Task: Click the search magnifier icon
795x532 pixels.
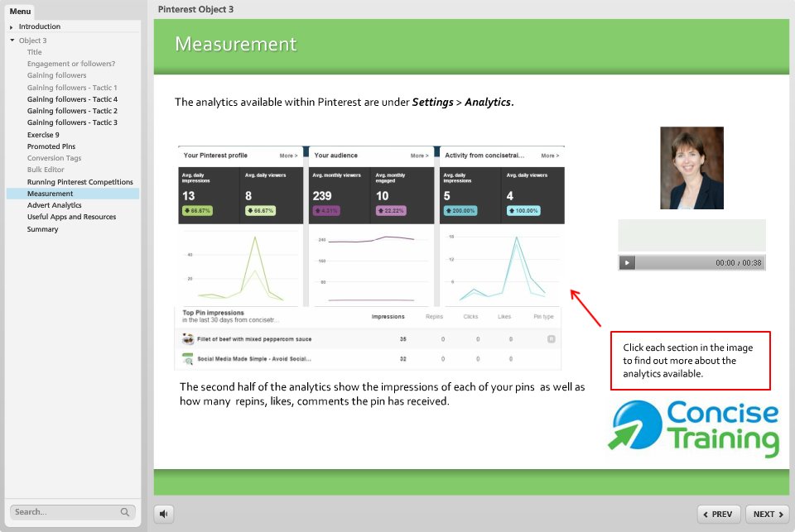Action: click(125, 512)
